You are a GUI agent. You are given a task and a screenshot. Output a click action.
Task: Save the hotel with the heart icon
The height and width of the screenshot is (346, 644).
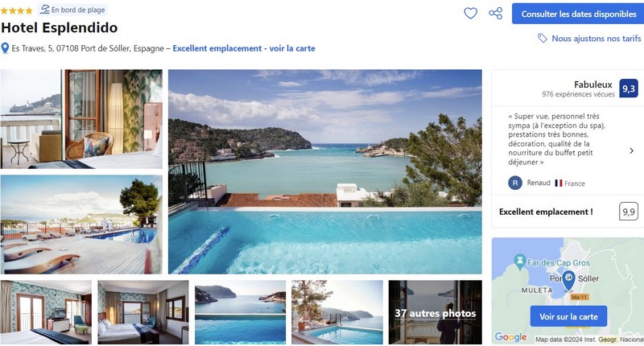(x=470, y=14)
